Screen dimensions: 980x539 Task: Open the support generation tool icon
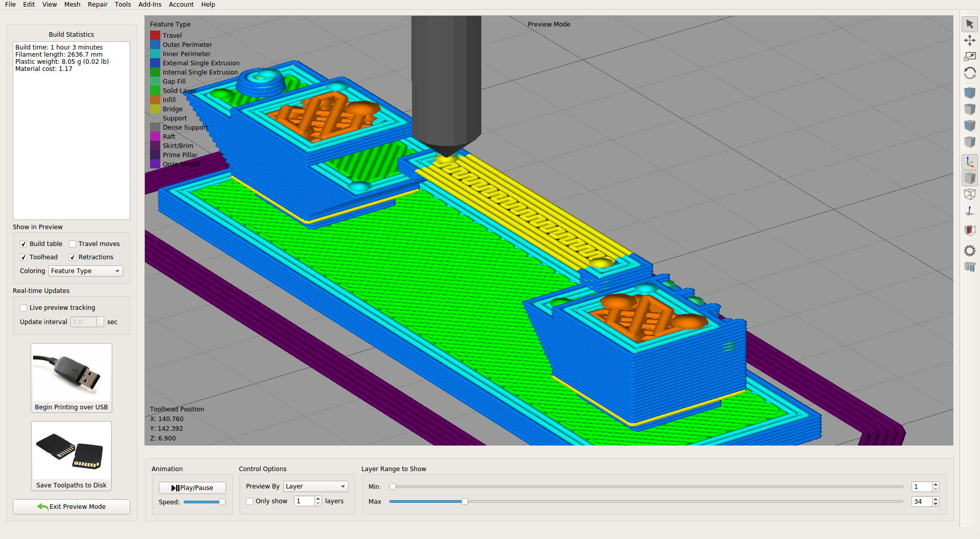pyautogui.click(x=969, y=267)
